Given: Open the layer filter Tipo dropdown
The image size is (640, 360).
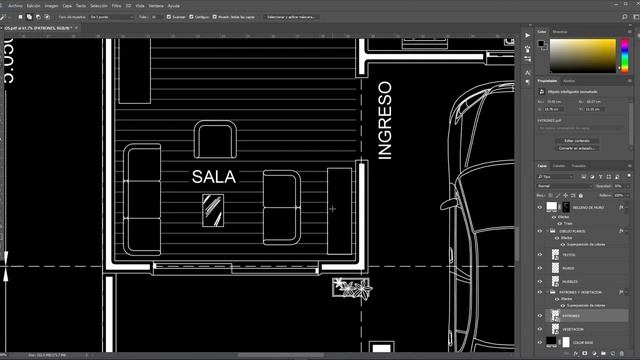Looking at the screenshot, I should pos(556,177).
